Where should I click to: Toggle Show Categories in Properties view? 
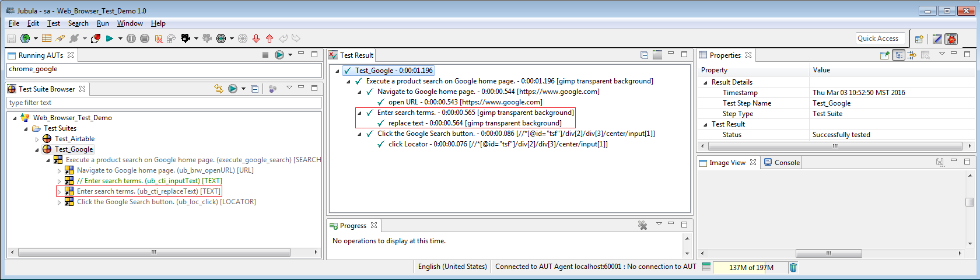pos(899,55)
